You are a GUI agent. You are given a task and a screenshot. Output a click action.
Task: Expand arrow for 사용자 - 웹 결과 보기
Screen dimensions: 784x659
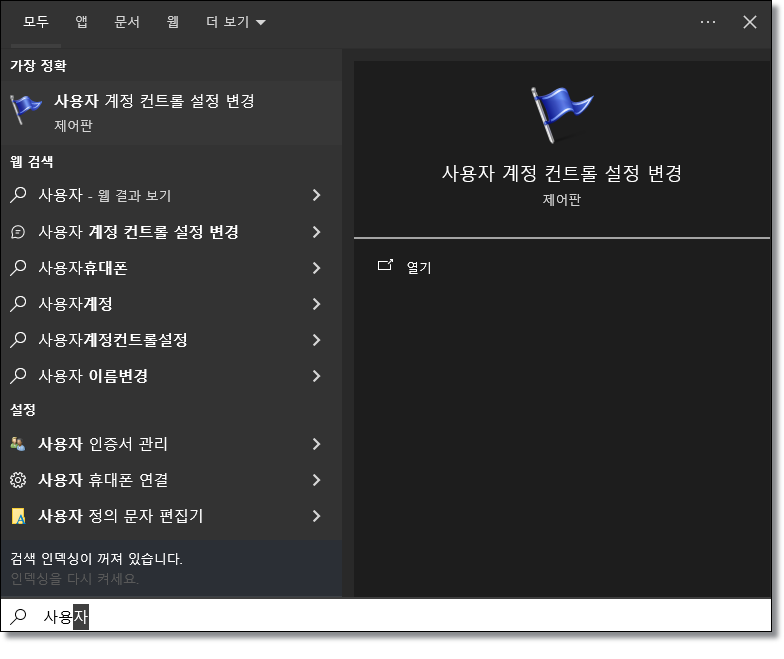(316, 195)
